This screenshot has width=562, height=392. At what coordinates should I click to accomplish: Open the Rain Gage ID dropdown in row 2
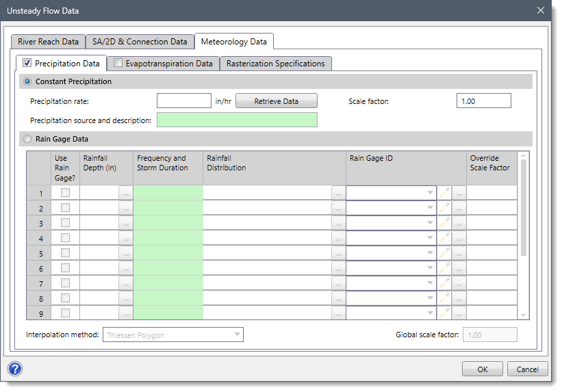(430, 208)
